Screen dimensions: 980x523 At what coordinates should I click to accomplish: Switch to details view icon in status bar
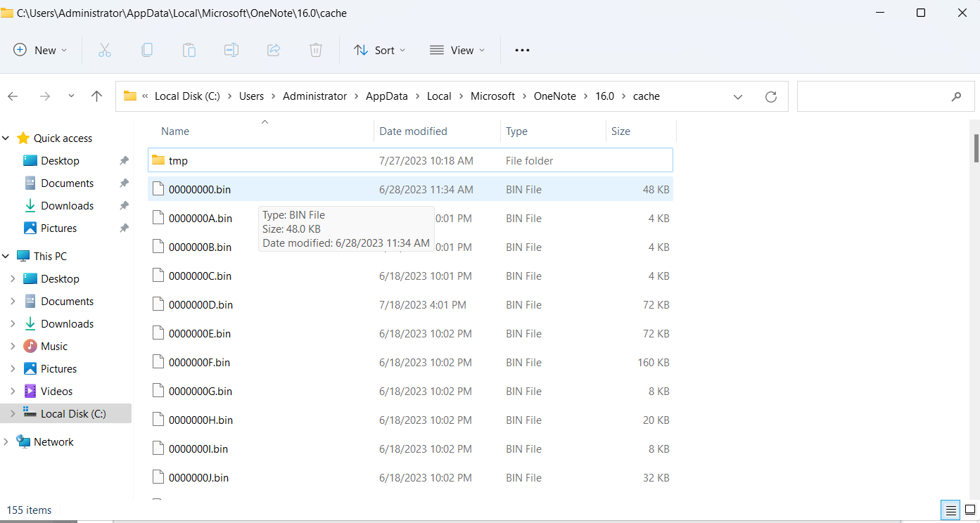951,510
